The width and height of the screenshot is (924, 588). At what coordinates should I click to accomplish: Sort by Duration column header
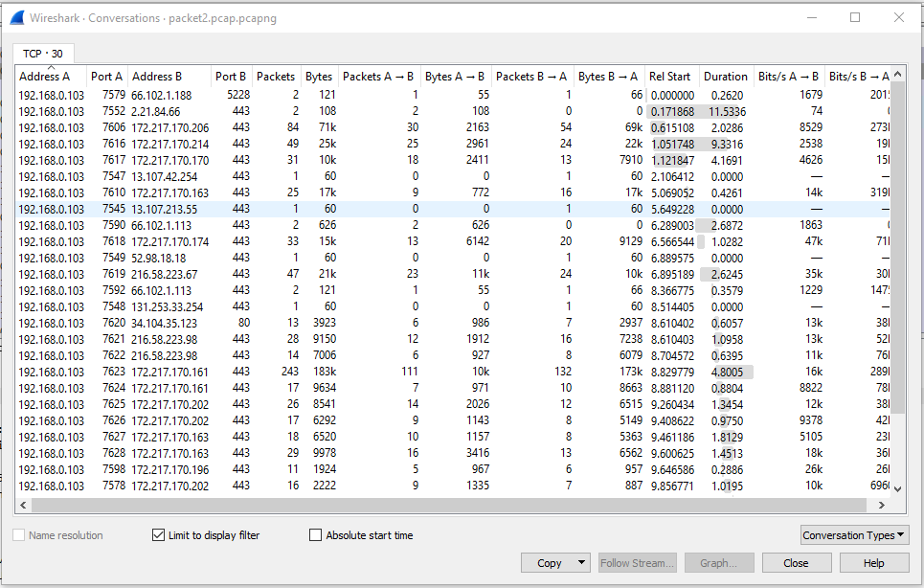pos(725,77)
